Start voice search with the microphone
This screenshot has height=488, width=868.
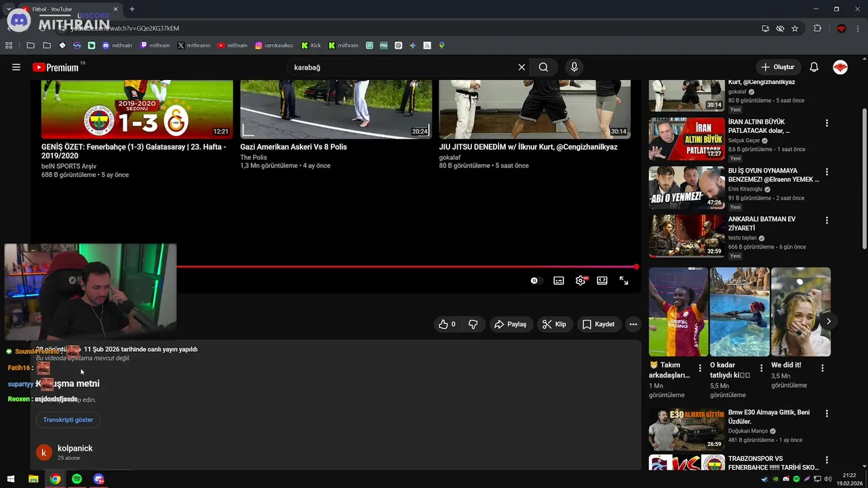tap(574, 67)
